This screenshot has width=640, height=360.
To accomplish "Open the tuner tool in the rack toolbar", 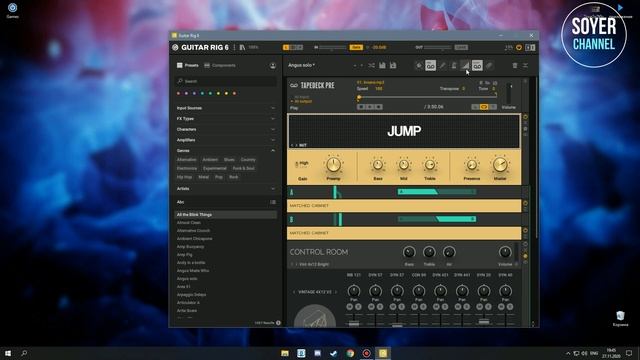I will (442, 65).
